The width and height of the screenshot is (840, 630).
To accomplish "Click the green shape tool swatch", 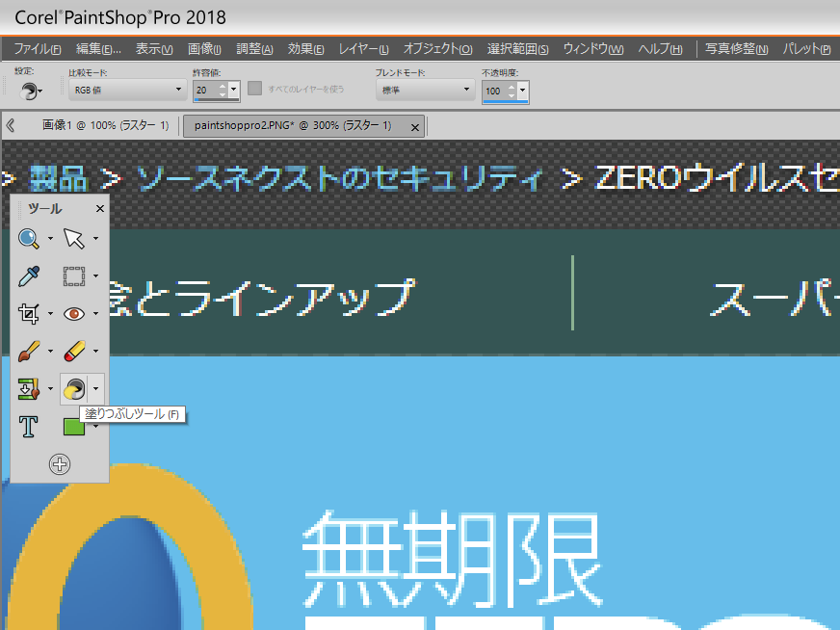I will point(73,426).
